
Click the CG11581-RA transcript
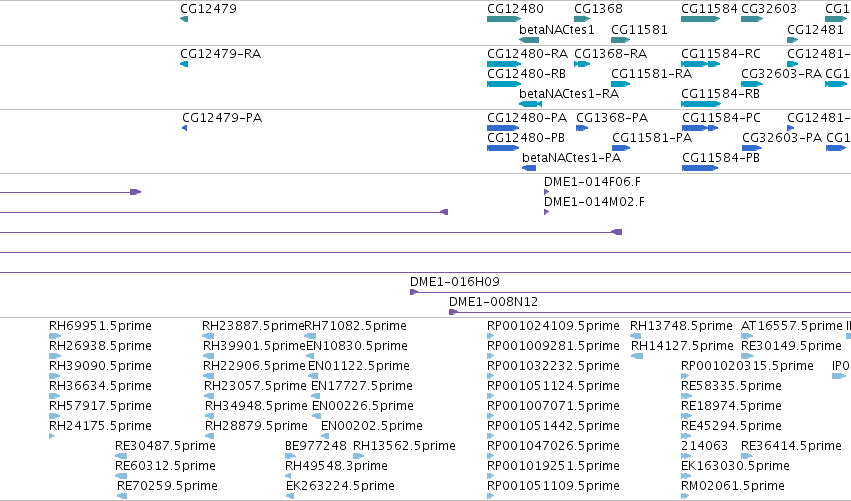pos(620,84)
